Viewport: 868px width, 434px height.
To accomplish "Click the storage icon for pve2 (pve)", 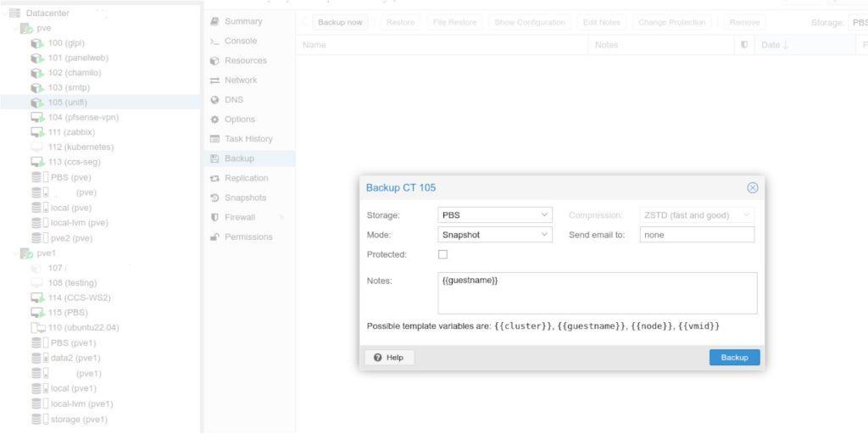I will [39, 238].
